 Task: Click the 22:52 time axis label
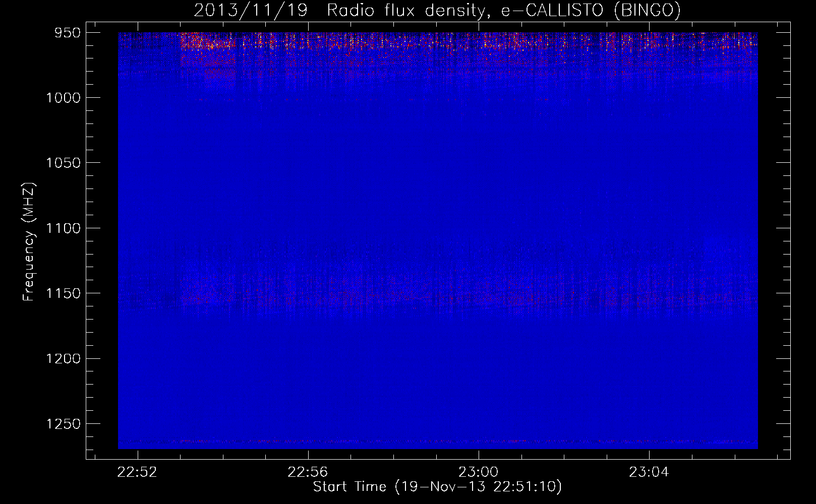pyautogui.click(x=137, y=472)
